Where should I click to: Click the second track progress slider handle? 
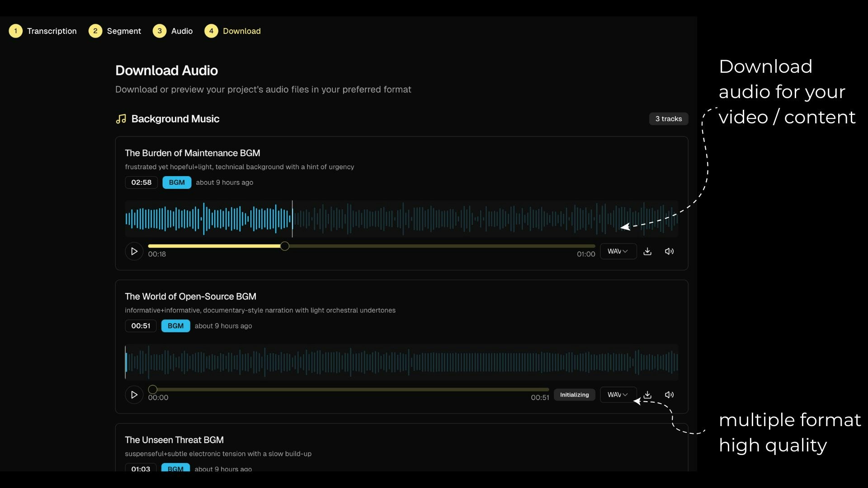point(153,389)
